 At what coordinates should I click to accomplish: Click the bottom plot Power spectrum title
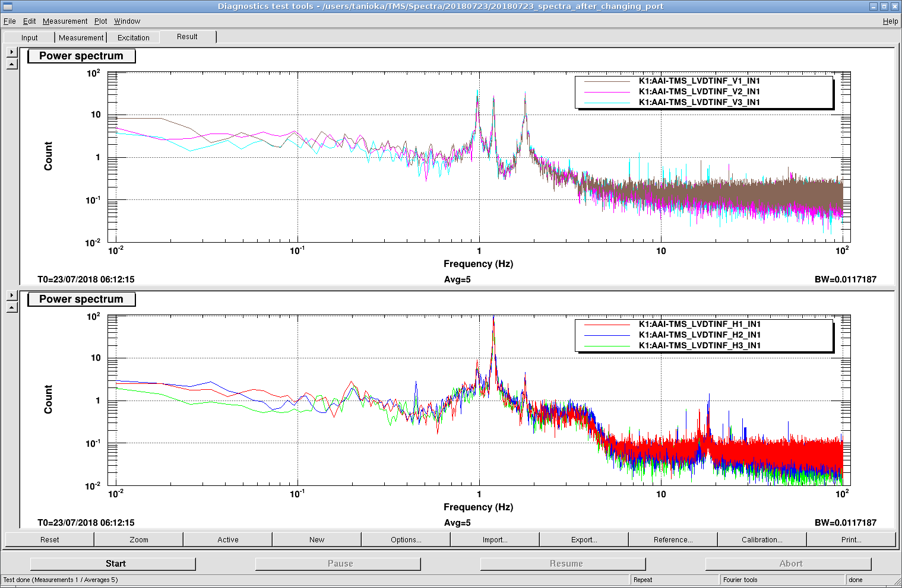point(81,299)
